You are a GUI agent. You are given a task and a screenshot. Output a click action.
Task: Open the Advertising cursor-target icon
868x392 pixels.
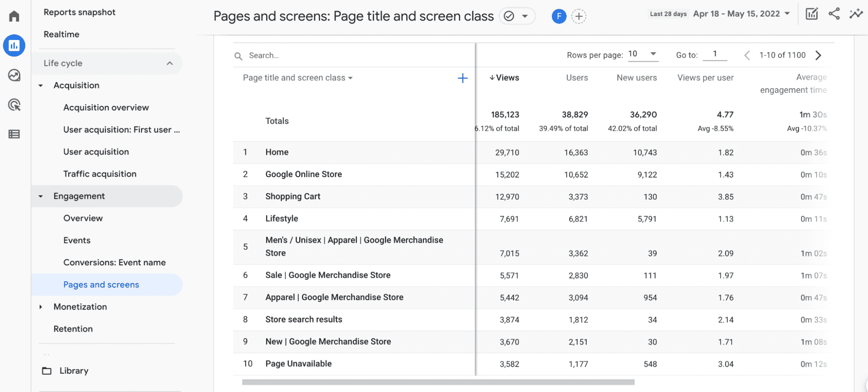pos(14,105)
